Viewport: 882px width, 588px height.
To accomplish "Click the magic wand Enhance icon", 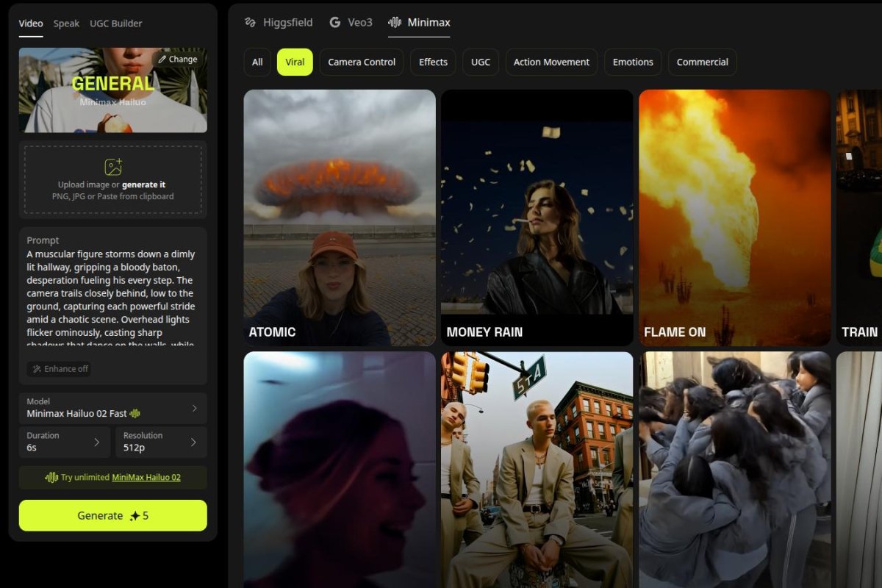I will click(x=36, y=369).
